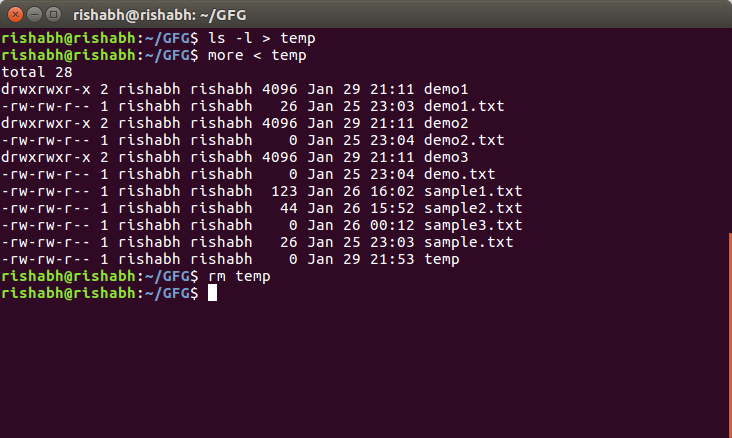Screen dimensions: 732x438
Task: Click the sample1.txt filename
Action: (473, 191)
